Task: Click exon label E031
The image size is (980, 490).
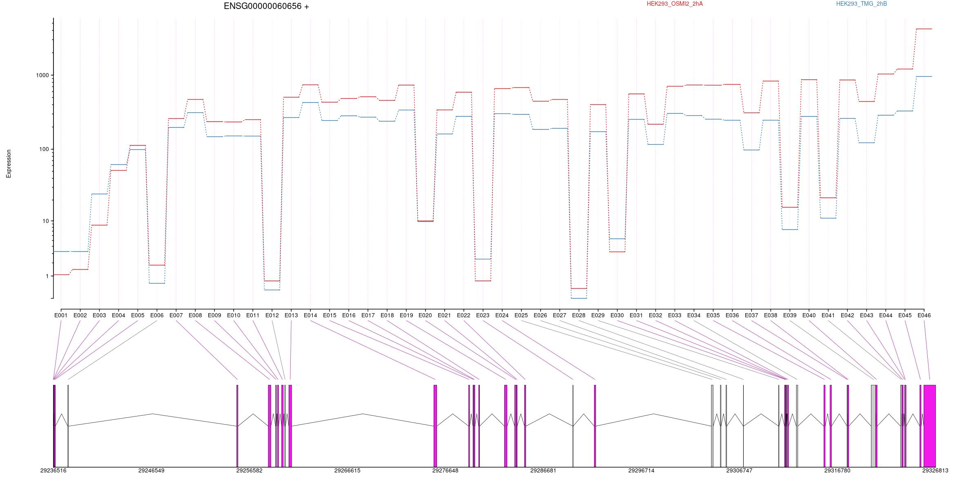Action: pos(636,315)
